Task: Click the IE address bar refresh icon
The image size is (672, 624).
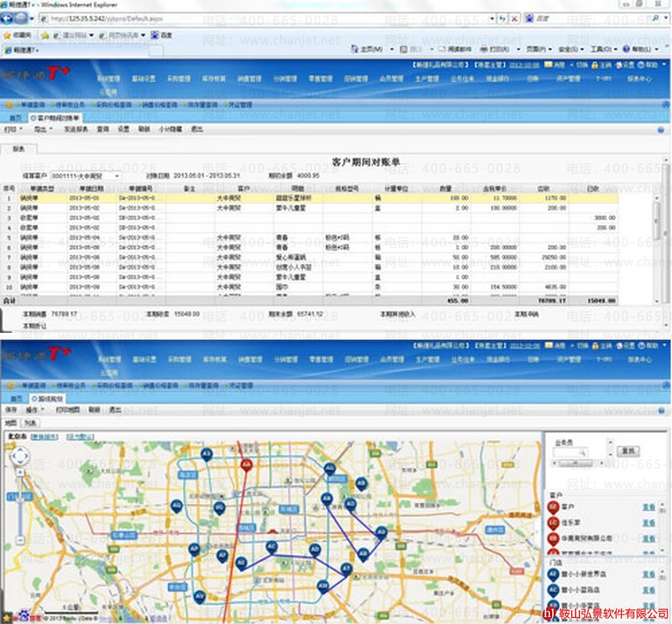Action: [x=502, y=18]
